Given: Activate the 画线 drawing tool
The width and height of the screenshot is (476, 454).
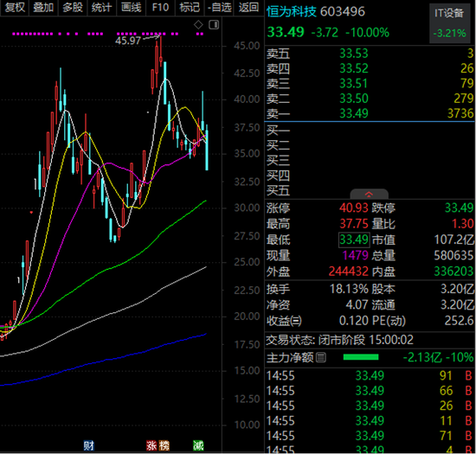Looking at the screenshot, I should click(x=132, y=7).
